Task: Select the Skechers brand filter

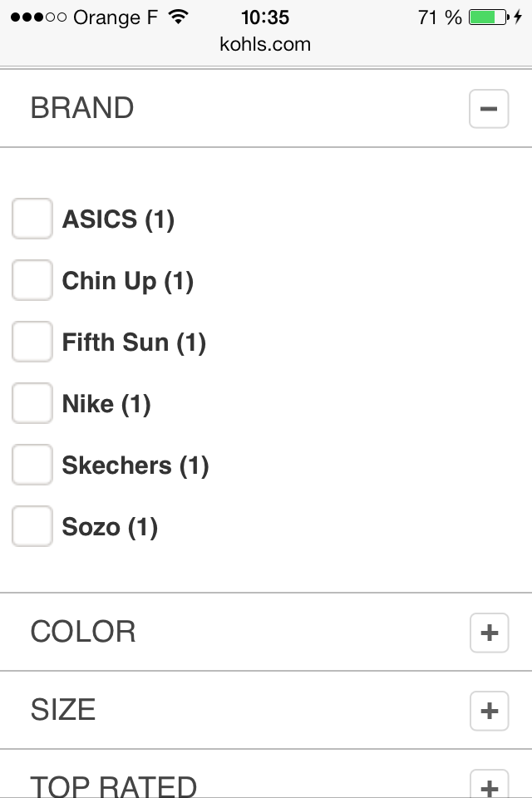Action: (x=32, y=465)
